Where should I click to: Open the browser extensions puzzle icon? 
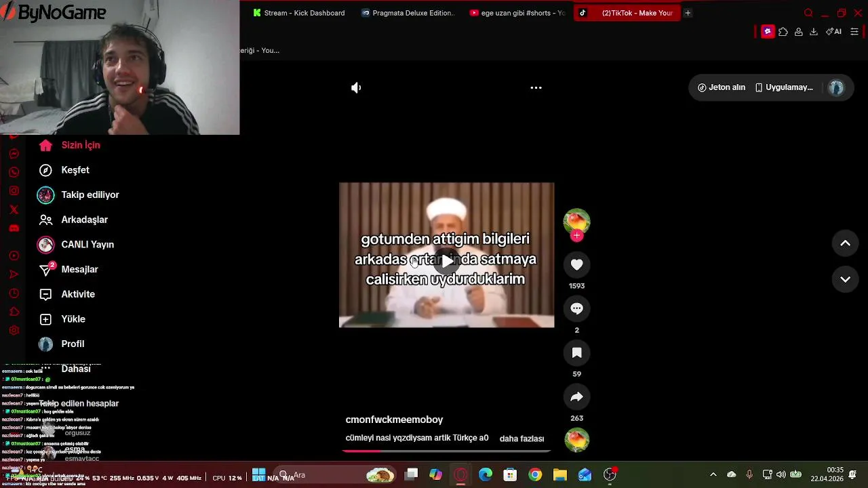point(783,31)
